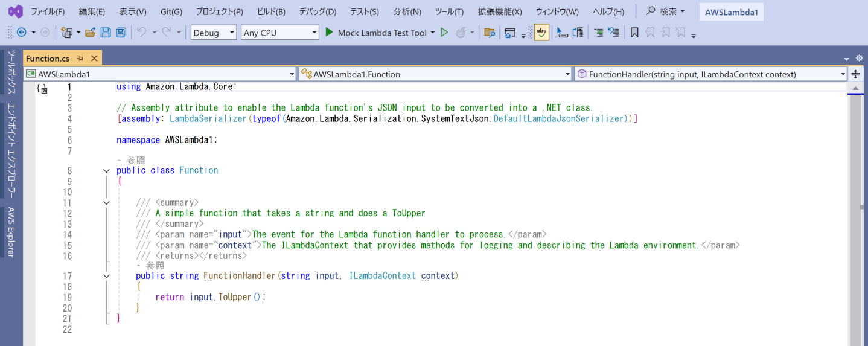Open the hot reload flame dropdown arrow
Image resolution: width=868 pixels, height=346 pixels.
click(472, 33)
